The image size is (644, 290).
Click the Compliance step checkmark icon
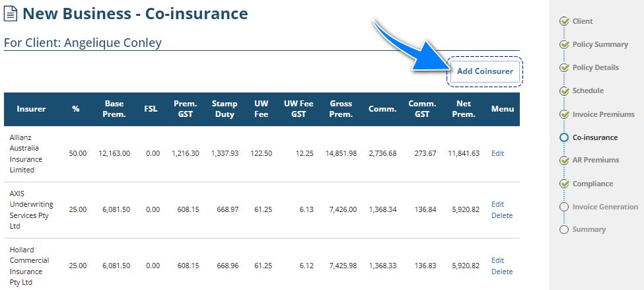click(x=564, y=184)
